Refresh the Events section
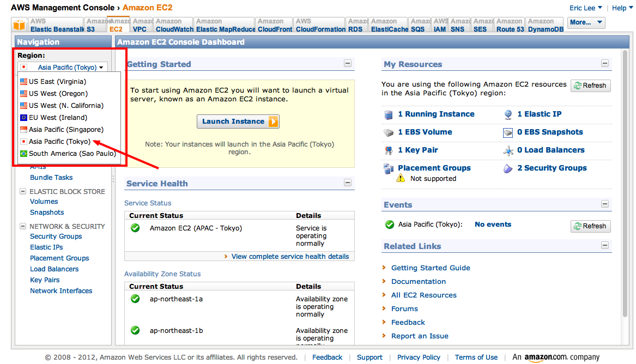The height and width of the screenshot is (364, 636). 591,226
